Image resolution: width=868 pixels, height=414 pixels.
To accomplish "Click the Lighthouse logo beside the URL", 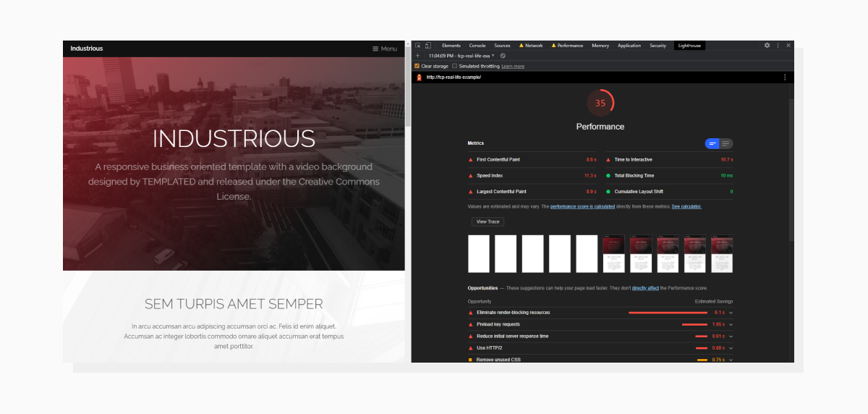I will coord(419,77).
